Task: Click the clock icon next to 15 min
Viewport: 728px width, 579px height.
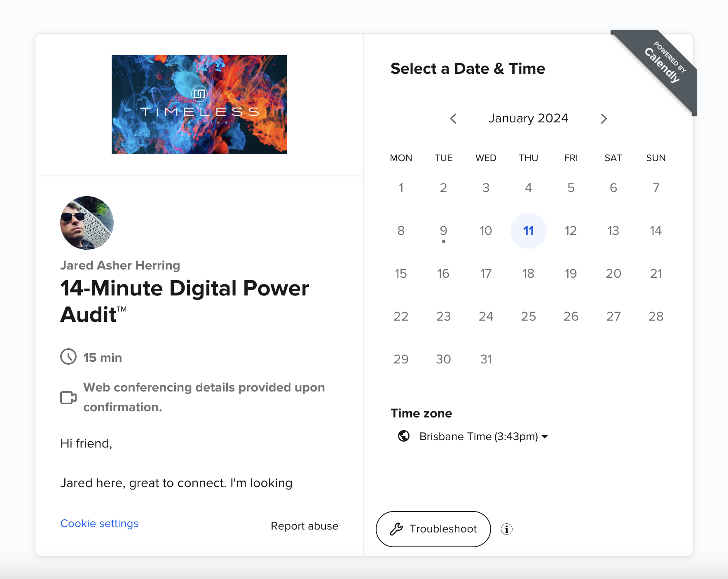Action: point(68,357)
